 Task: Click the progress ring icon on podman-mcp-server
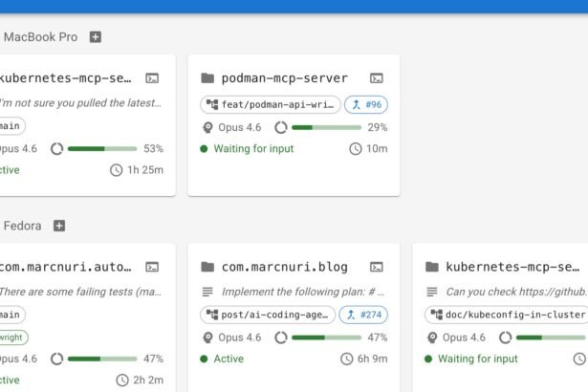coord(281,127)
